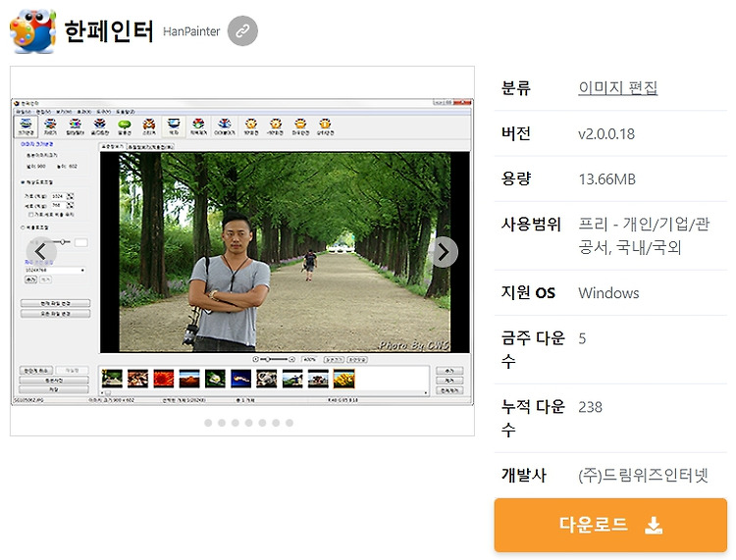The height and width of the screenshot is (560, 736).
Task: Click the 지원 OS label
Action: [x=528, y=293]
